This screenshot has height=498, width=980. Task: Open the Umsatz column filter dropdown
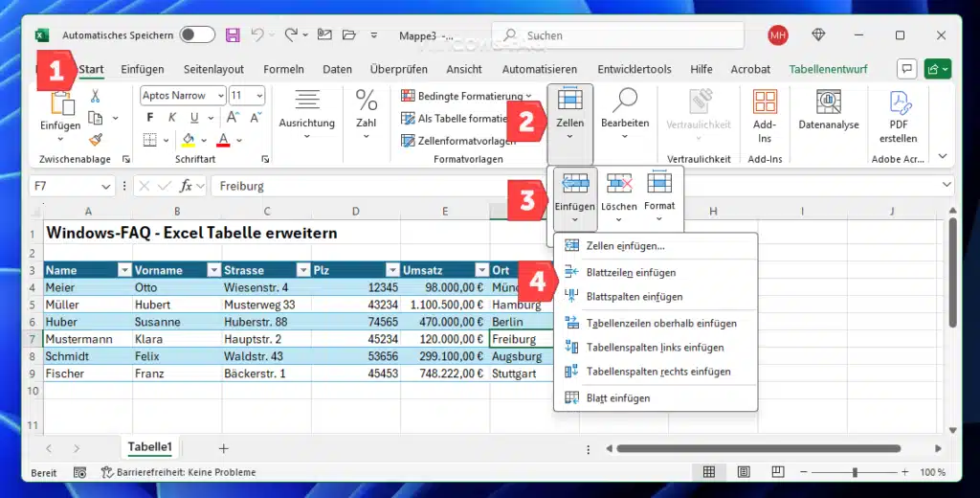click(482, 270)
